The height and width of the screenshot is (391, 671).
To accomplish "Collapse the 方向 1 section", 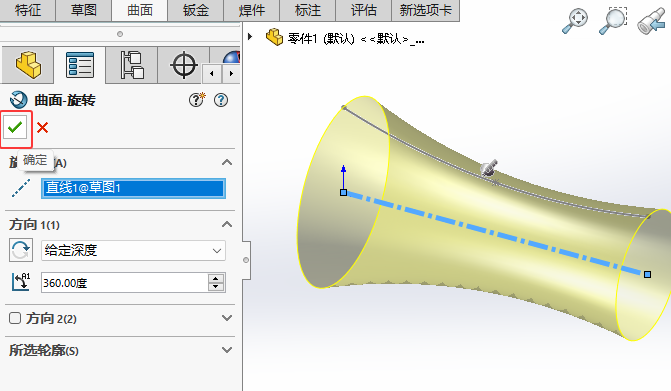I will point(227,225).
